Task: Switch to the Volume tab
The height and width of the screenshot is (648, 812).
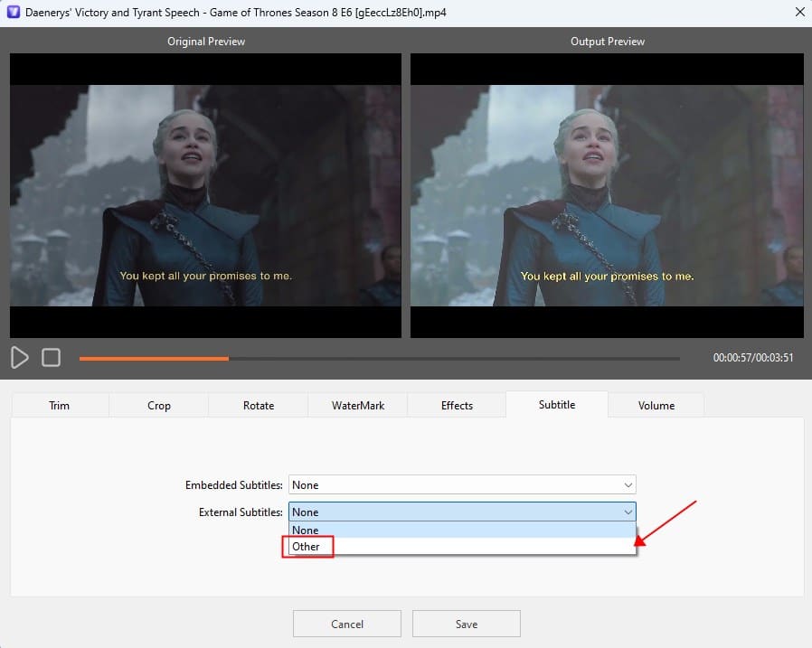Action: click(x=656, y=405)
